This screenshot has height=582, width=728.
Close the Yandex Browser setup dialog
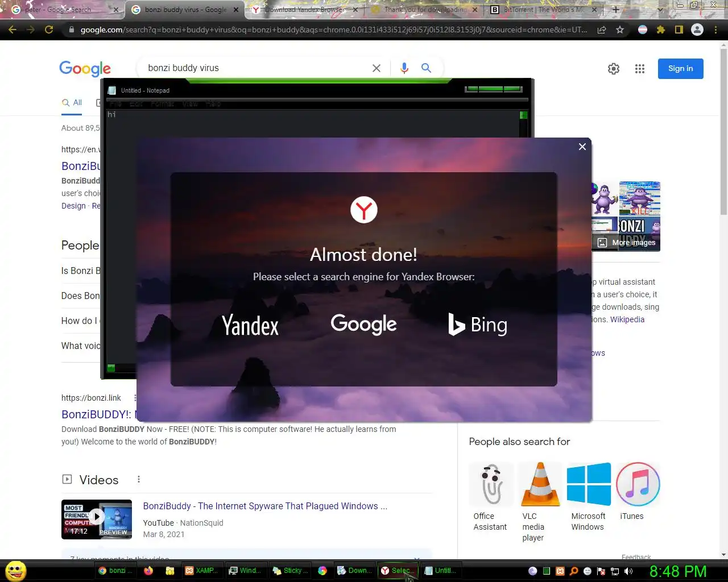click(582, 147)
